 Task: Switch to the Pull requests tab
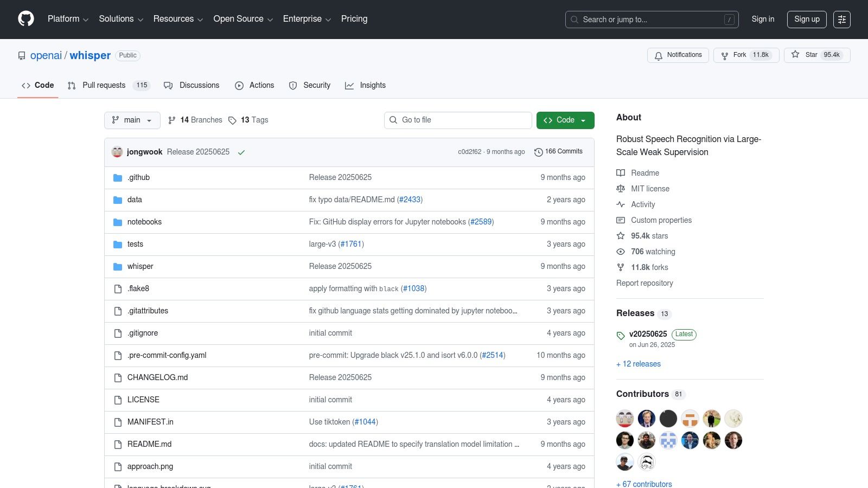108,85
